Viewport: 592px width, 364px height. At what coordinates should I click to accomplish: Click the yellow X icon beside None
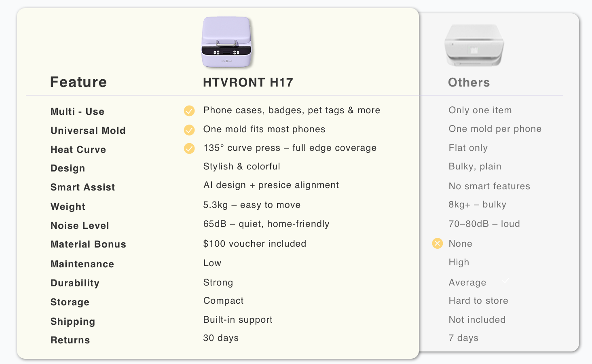[438, 243]
